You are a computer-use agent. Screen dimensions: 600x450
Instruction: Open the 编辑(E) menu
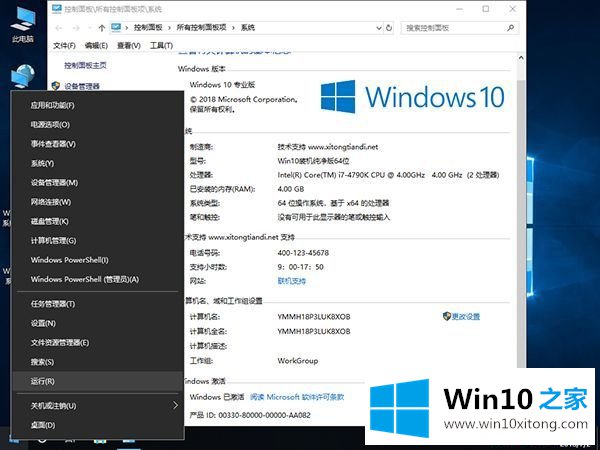click(96, 46)
